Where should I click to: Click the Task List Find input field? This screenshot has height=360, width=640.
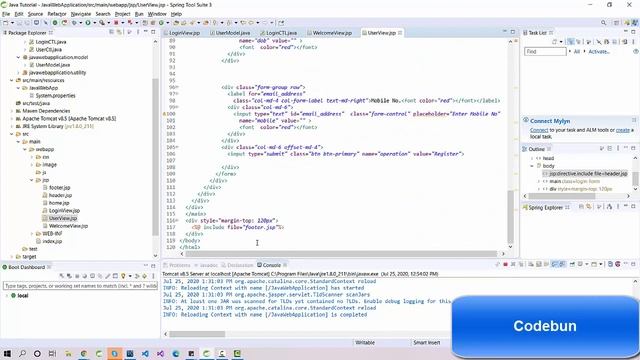[x=545, y=51]
